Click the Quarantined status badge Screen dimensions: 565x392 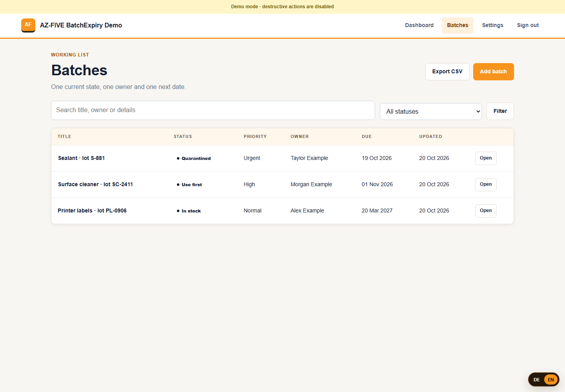(x=194, y=158)
